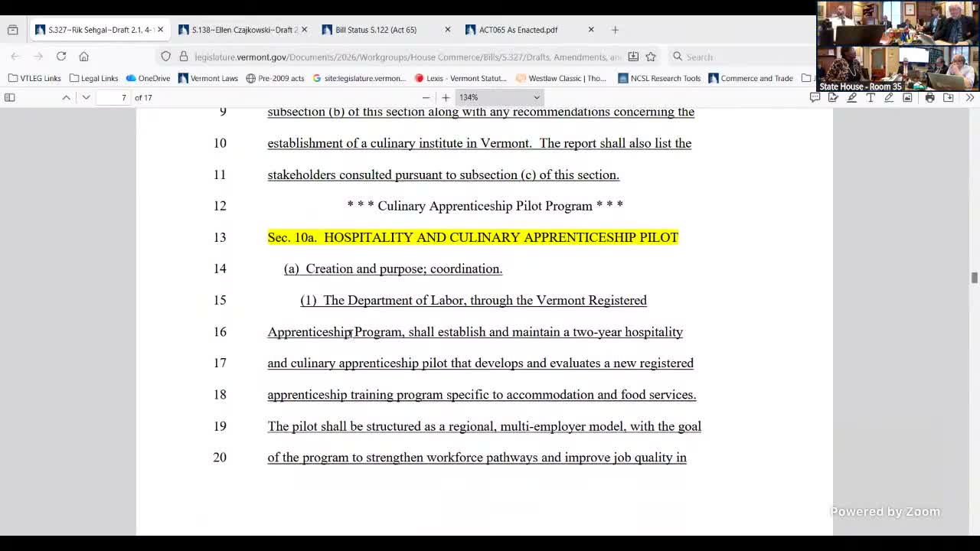Open the Lexis - Vermont Statutes bookmark
This screenshot has width=980, height=551.
tap(460, 78)
